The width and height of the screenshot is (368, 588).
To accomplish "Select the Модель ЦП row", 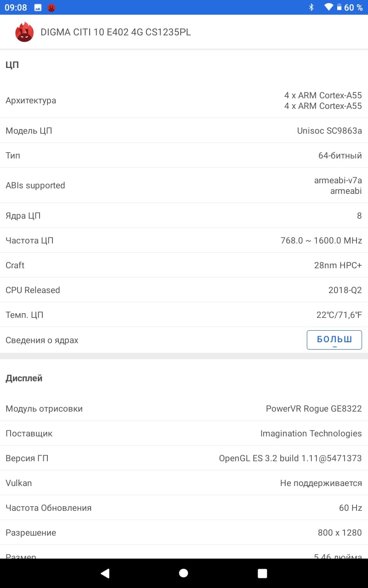I will pyautogui.click(x=184, y=130).
